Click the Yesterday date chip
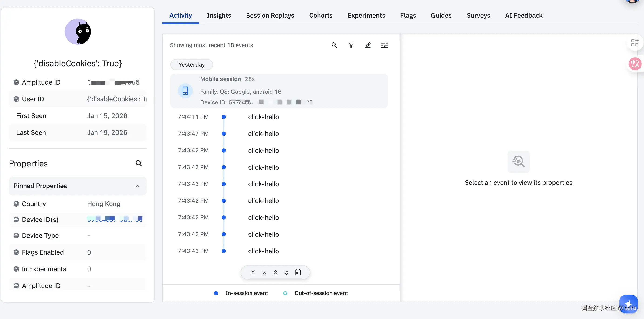 (x=191, y=64)
